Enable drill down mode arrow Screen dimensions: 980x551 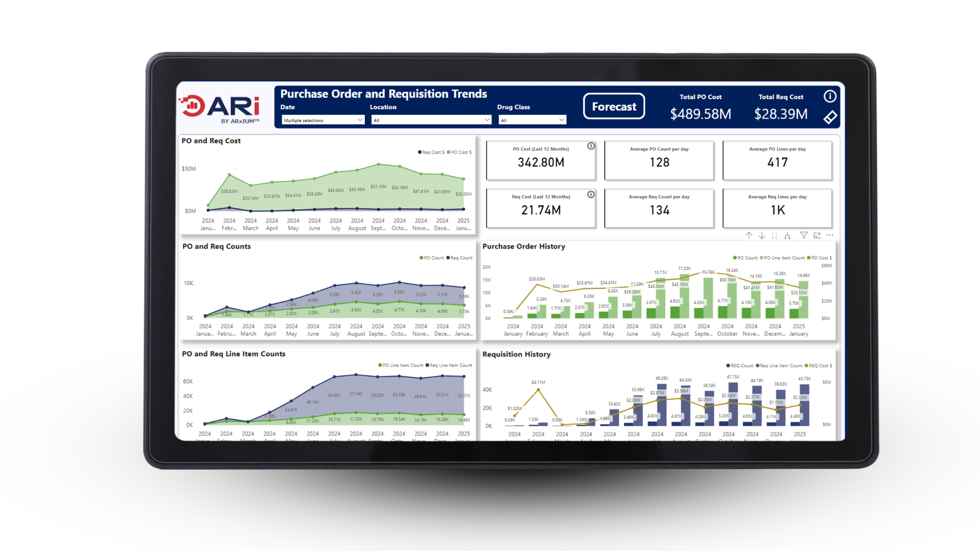click(x=762, y=235)
